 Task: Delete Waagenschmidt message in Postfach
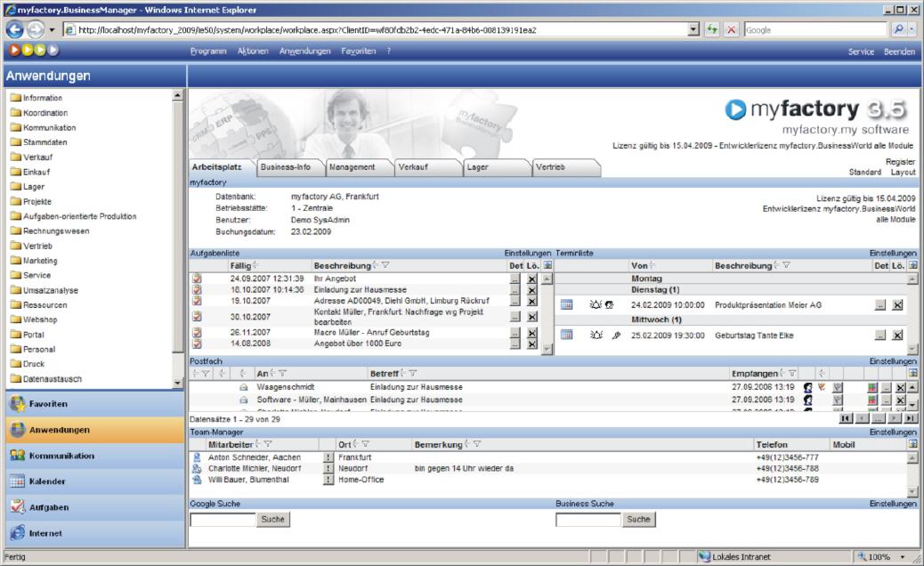[x=901, y=387]
